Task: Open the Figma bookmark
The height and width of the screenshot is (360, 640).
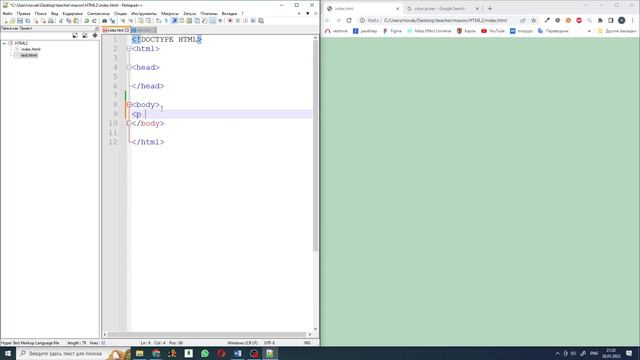Action: tap(392, 31)
